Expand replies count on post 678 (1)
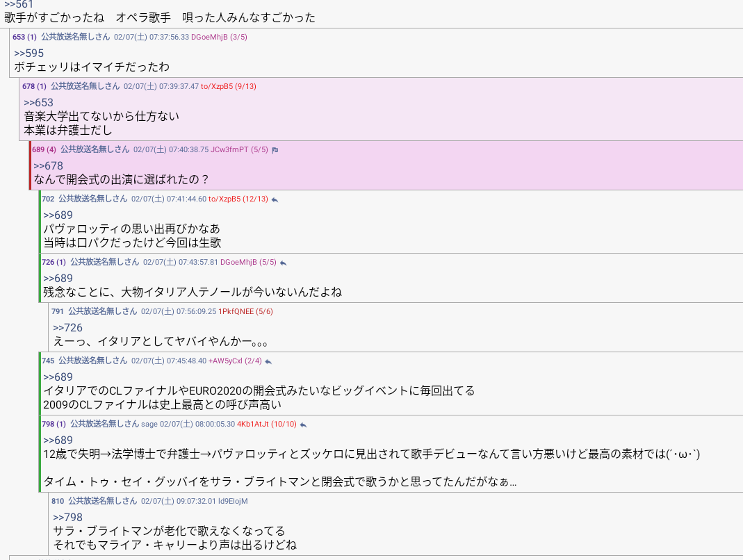 click(34, 86)
